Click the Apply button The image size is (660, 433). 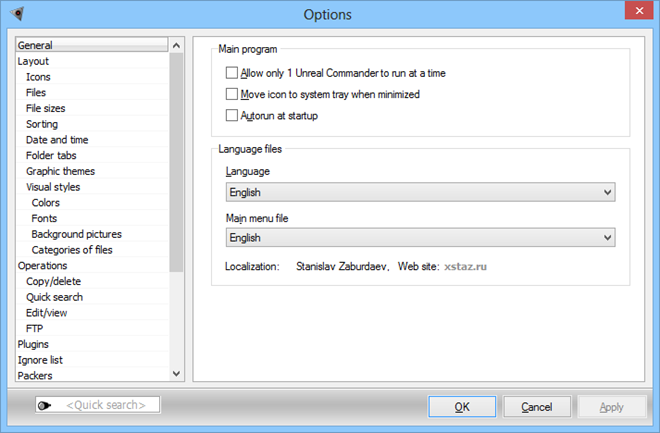click(x=611, y=406)
